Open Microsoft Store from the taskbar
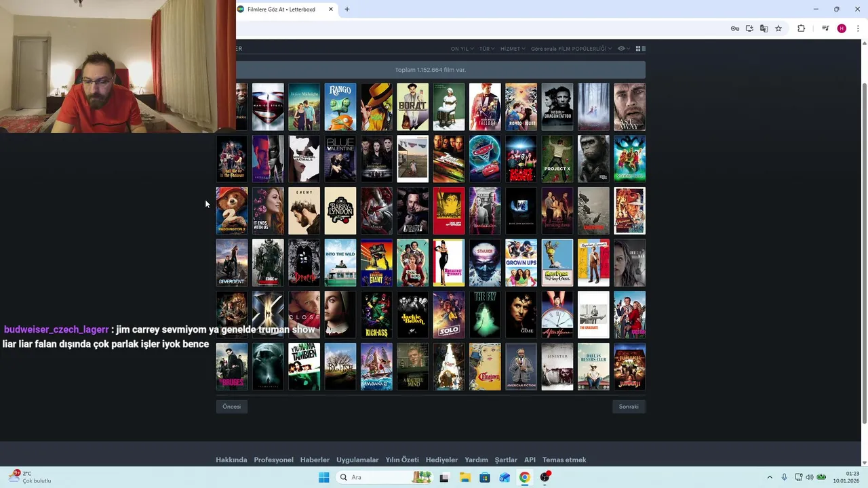The width and height of the screenshot is (868, 488). [x=485, y=477]
